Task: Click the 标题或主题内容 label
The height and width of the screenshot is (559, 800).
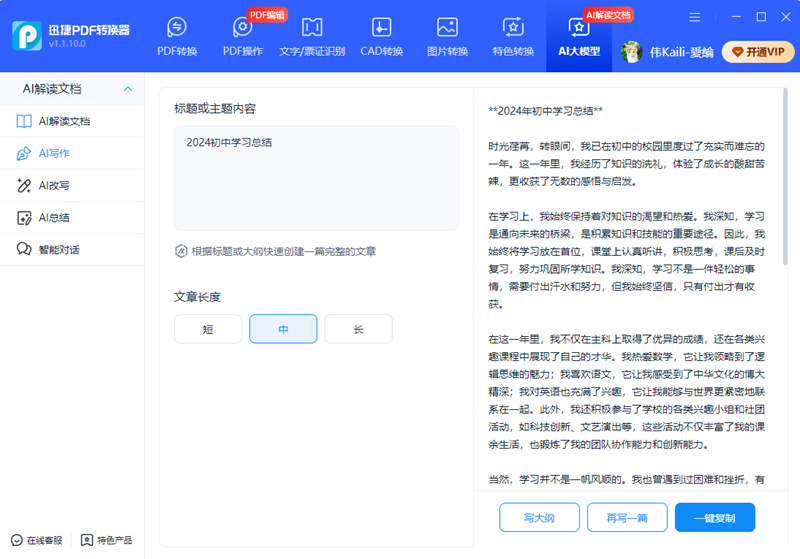Action: (x=215, y=109)
